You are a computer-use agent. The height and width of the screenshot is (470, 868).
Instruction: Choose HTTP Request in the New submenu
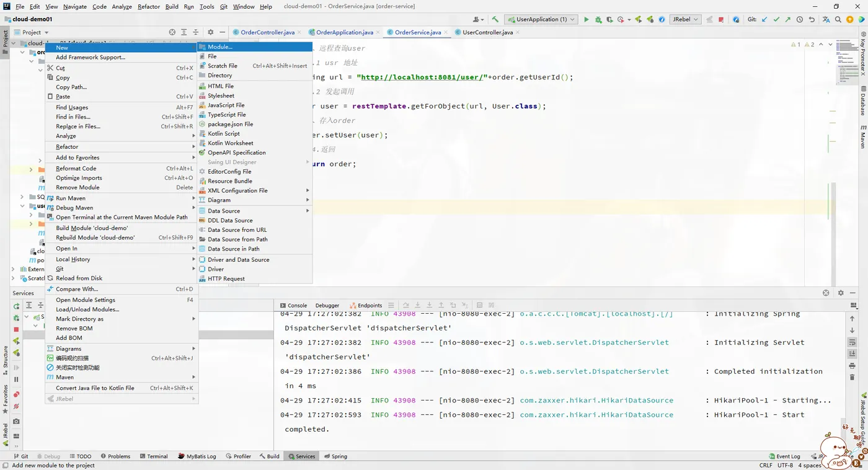[x=255, y=278]
